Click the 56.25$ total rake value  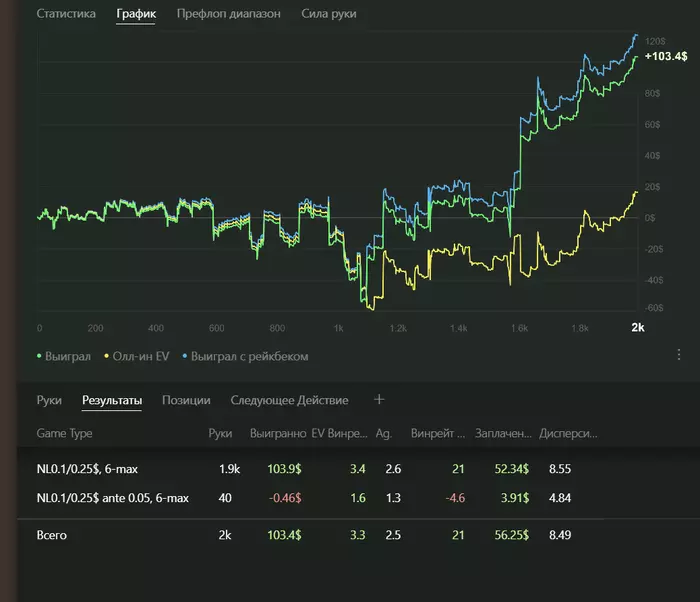point(512,535)
